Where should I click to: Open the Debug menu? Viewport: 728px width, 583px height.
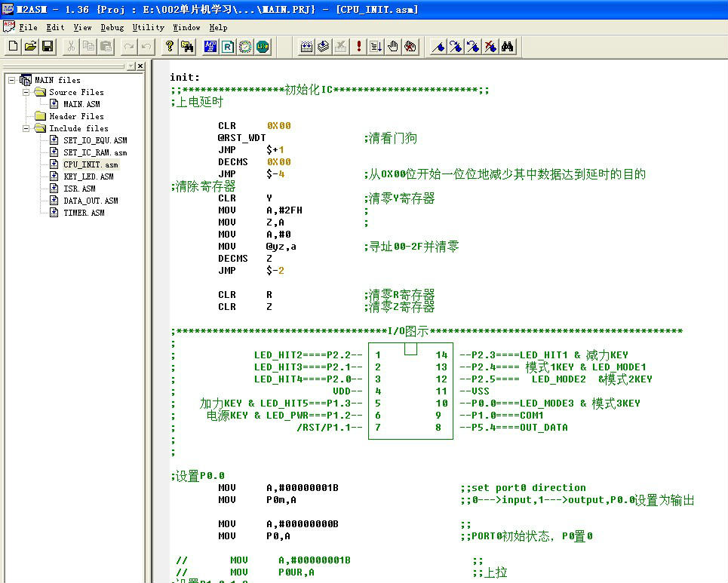coord(112,27)
